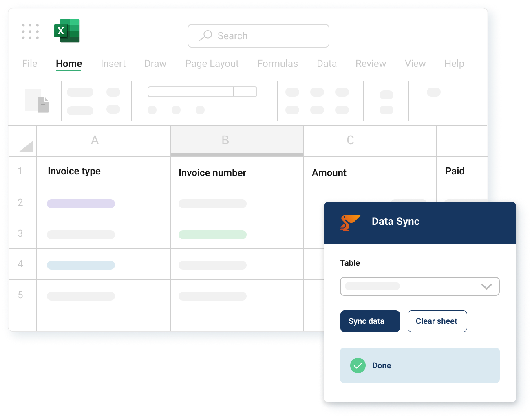Image resolution: width=532 pixels, height=418 pixels.
Task: Select row 5 header
Action: click(22, 295)
